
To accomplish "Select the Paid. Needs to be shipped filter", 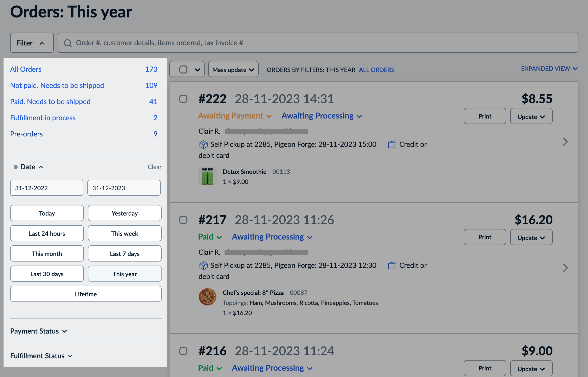I will pos(50,102).
